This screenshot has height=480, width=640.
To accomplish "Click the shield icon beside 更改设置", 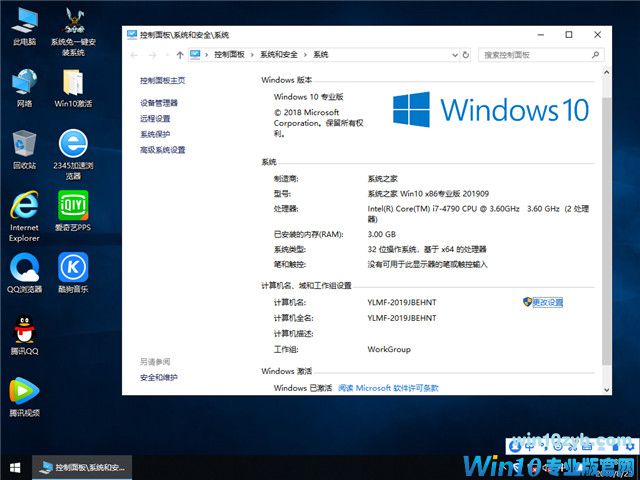I will [527, 302].
